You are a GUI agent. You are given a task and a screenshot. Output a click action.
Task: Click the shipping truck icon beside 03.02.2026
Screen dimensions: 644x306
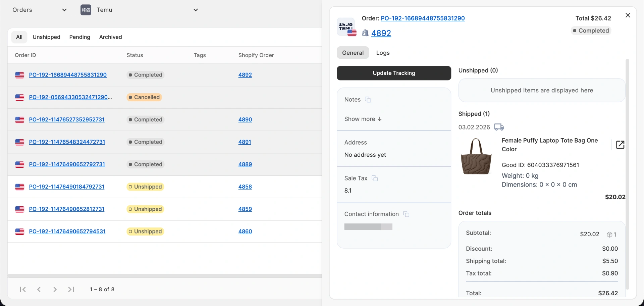pos(499,127)
